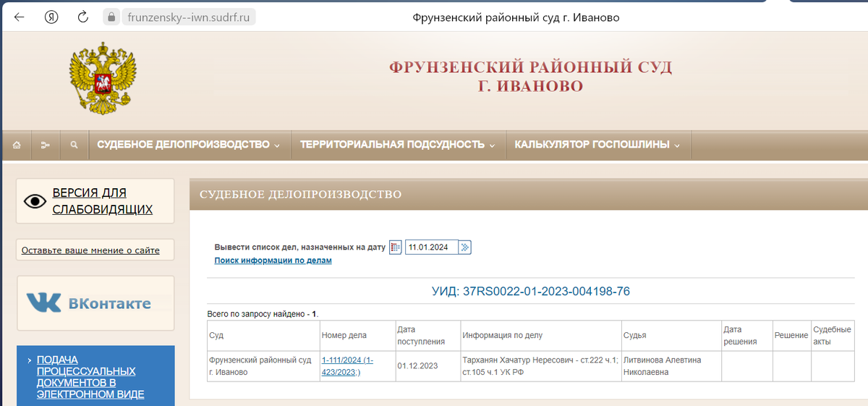The image size is (868, 406).
Task: Click the Russian coat of arms emblem
Action: pos(103,77)
